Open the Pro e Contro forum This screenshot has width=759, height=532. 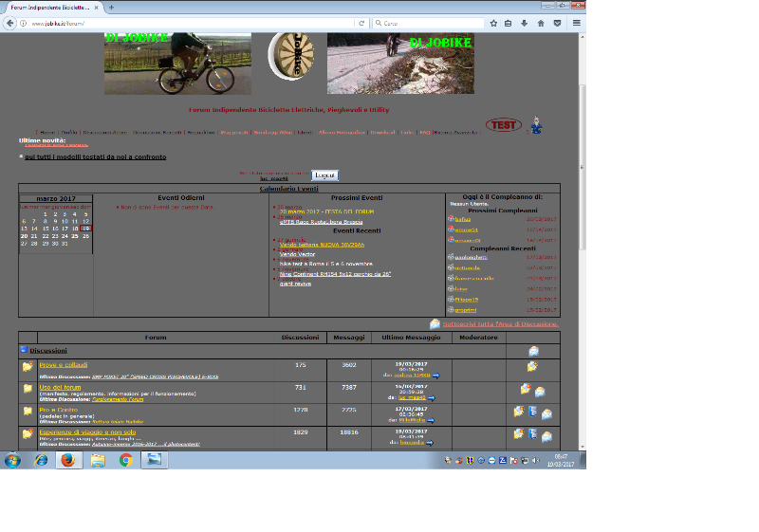[59, 410]
